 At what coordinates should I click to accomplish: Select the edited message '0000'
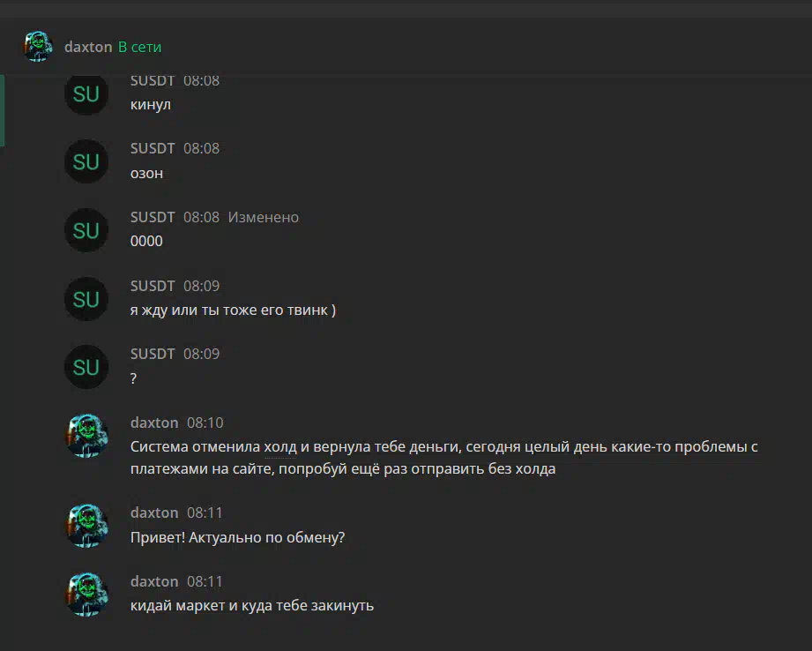point(146,241)
